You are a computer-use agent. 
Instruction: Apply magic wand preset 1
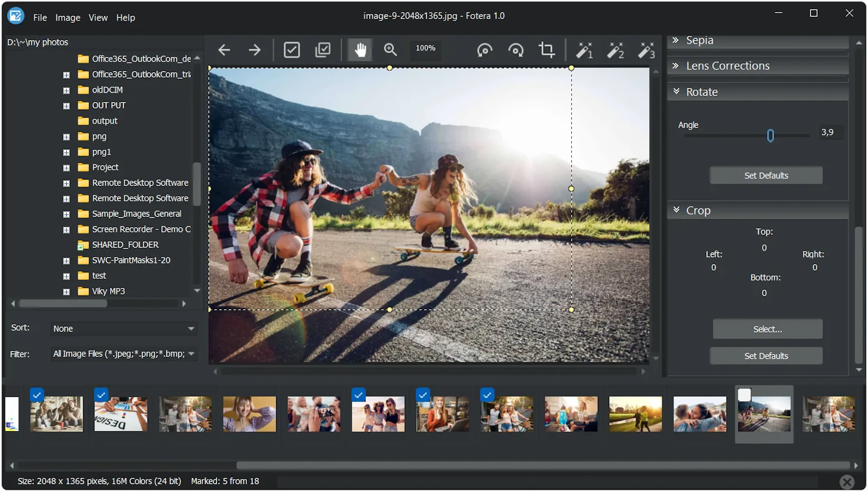click(x=584, y=50)
